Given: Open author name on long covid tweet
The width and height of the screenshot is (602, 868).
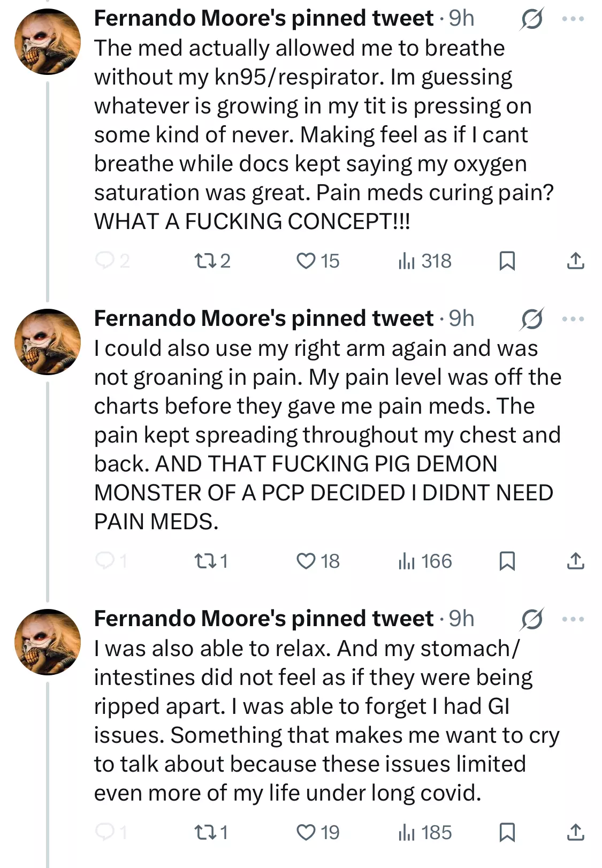Looking at the screenshot, I should click(x=264, y=619).
